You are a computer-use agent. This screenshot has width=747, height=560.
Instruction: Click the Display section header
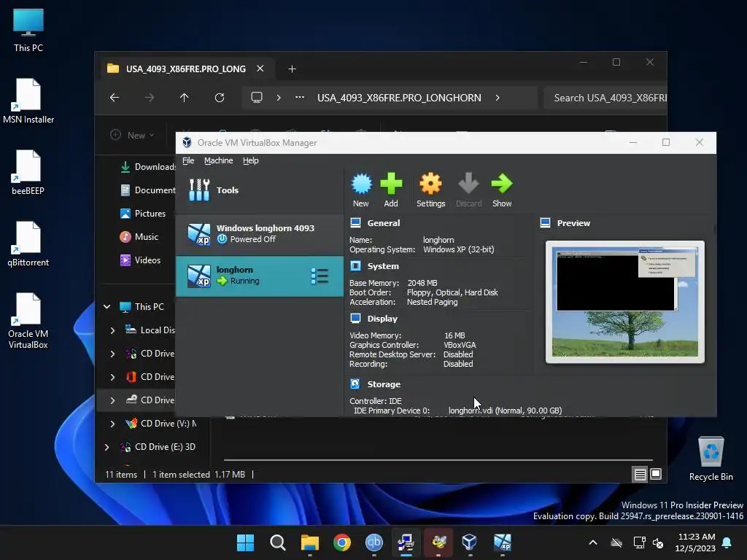coord(382,319)
